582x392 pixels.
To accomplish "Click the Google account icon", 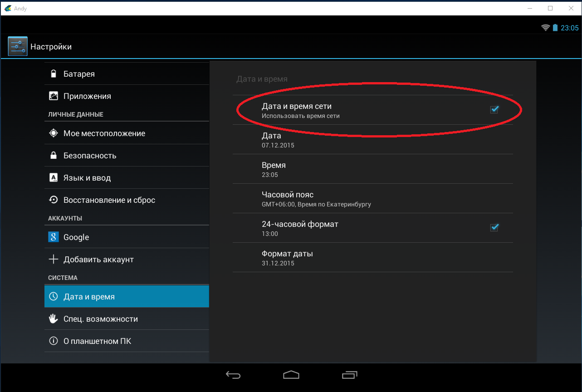I will click(54, 237).
